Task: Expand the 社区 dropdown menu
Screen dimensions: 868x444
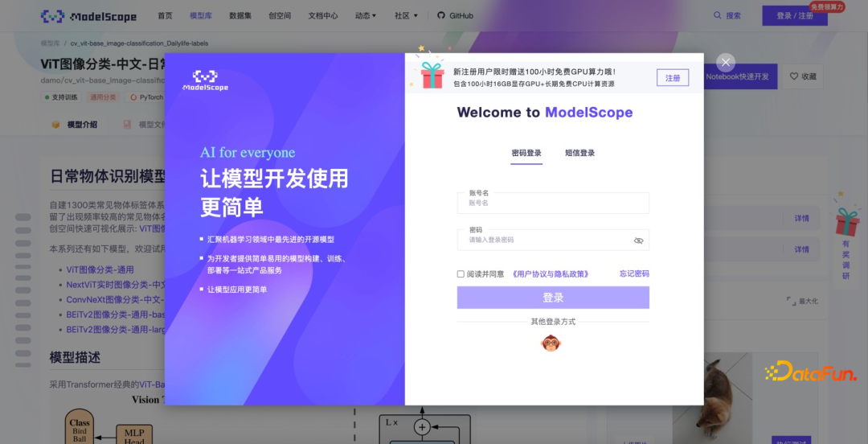Action: 407,16
